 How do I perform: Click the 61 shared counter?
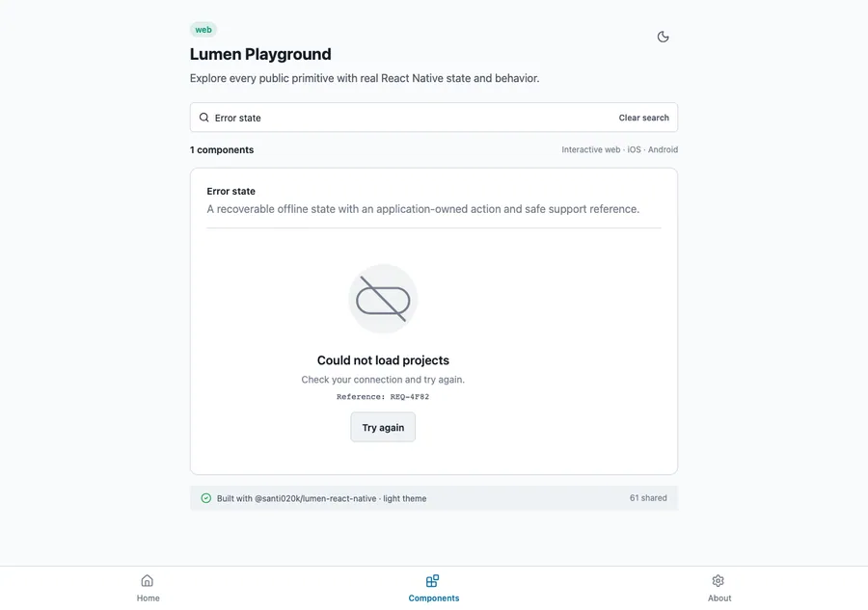pos(648,498)
